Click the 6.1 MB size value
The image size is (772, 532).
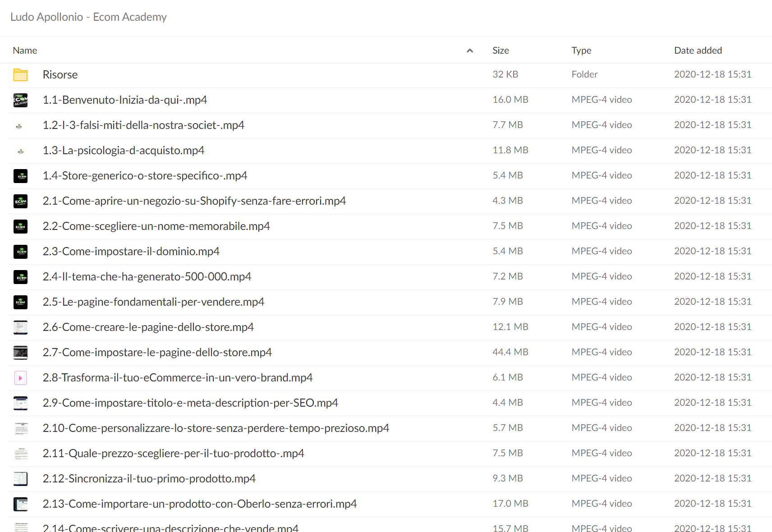[x=508, y=377]
